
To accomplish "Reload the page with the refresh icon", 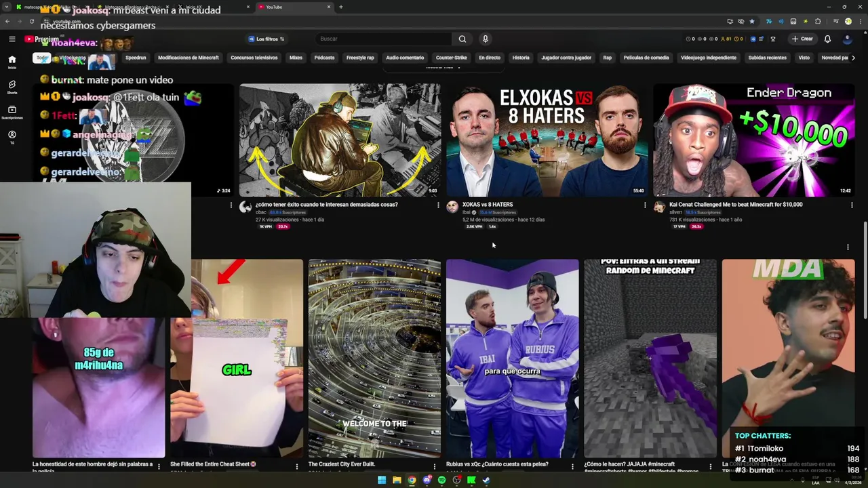I will click(31, 22).
